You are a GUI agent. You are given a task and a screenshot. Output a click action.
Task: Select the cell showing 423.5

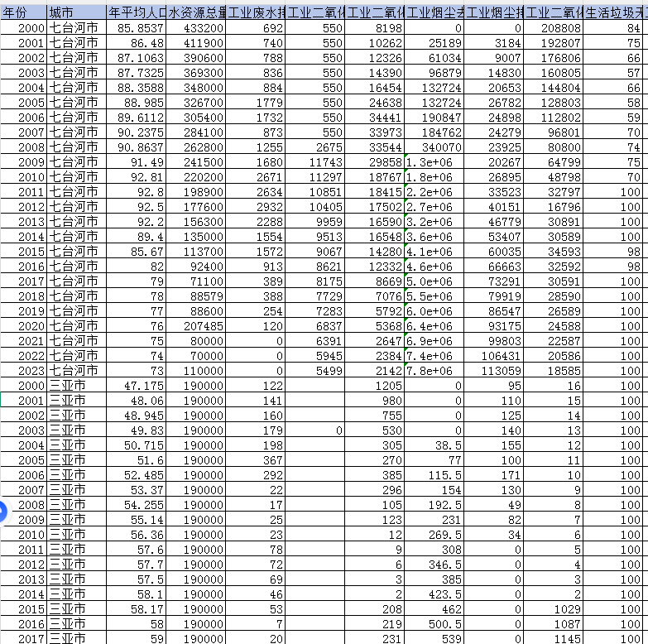pyautogui.click(x=435, y=593)
